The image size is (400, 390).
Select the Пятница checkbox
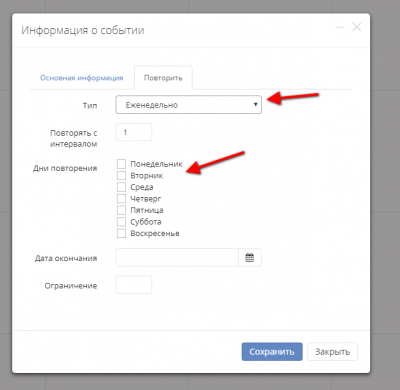click(x=121, y=210)
